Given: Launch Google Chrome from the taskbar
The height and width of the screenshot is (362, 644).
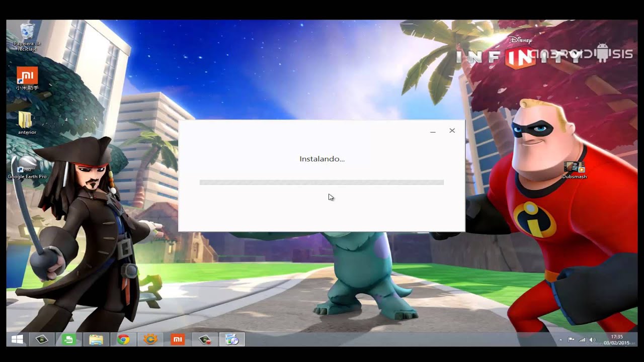Looking at the screenshot, I should [123, 340].
